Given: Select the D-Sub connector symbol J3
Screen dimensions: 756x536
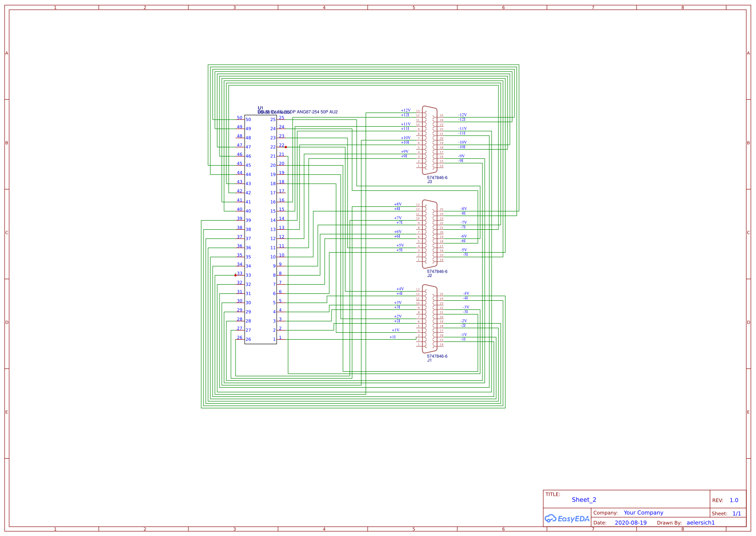Looking at the screenshot, I should (x=429, y=141).
